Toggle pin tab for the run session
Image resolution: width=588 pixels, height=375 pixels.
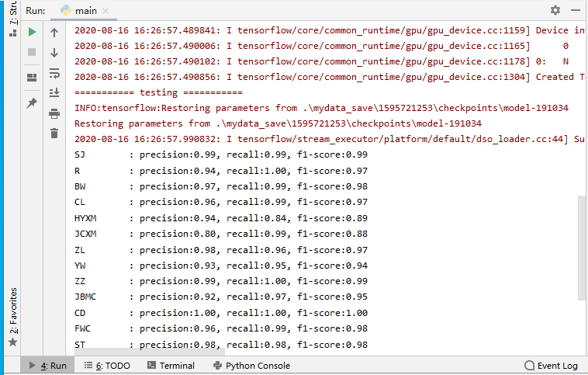click(32, 103)
